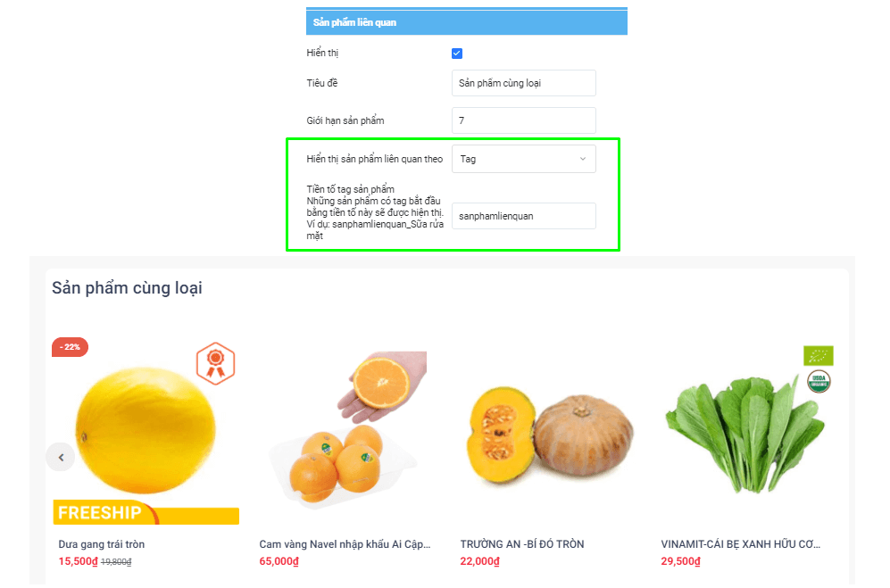Open VINAMIT-CẢI BẸ XANH product link
This screenshot has height=588, width=890.
(x=741, y=544)
